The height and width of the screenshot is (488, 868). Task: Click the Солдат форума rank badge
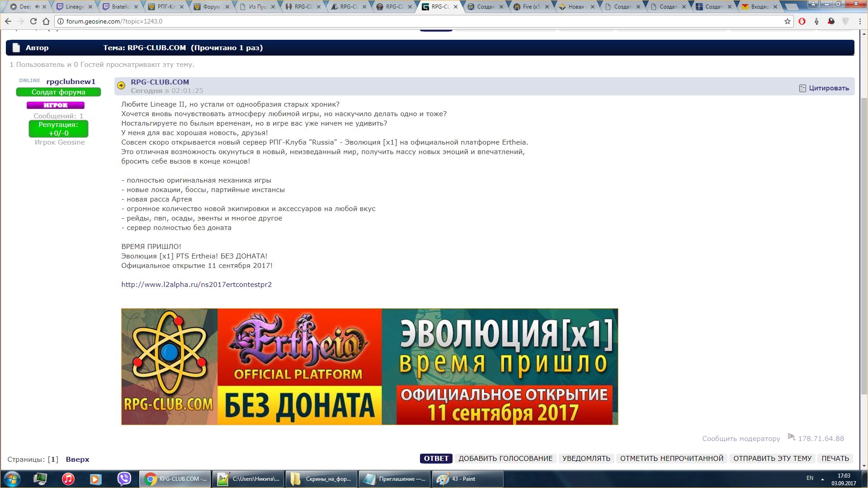pos(58,92)
